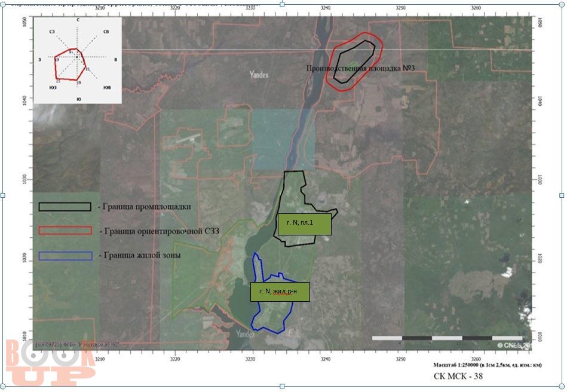Screen dimensions: 567x392
Task: Click the text '- Граница жилой зоны'
Action: coord(140,255)
